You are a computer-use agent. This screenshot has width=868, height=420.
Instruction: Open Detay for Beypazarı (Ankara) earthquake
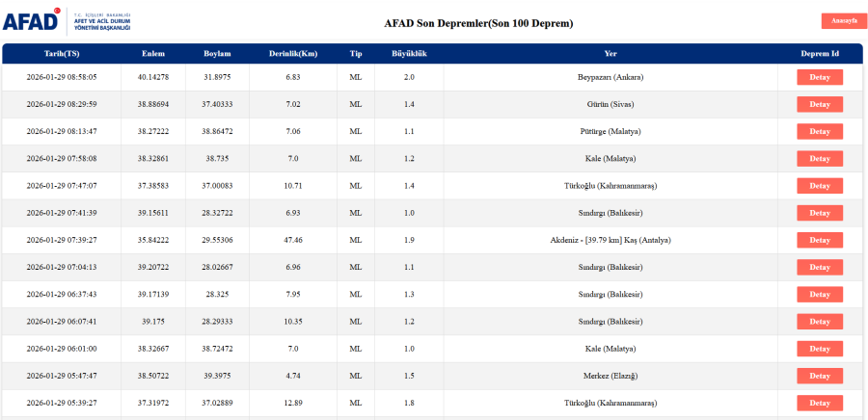(820, 77)
